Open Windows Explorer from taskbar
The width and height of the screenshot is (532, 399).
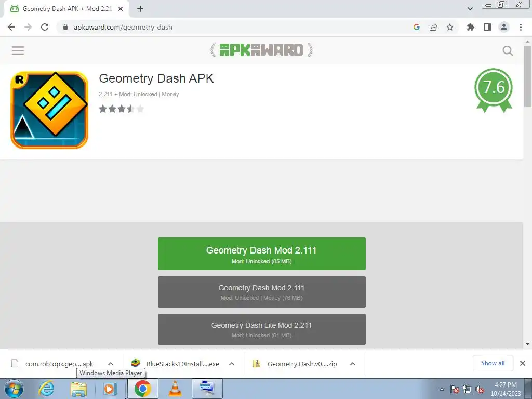78,389
